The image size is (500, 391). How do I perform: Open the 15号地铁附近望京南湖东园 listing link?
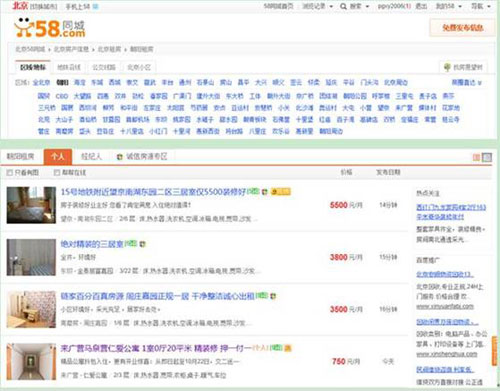tap(153, 192)
